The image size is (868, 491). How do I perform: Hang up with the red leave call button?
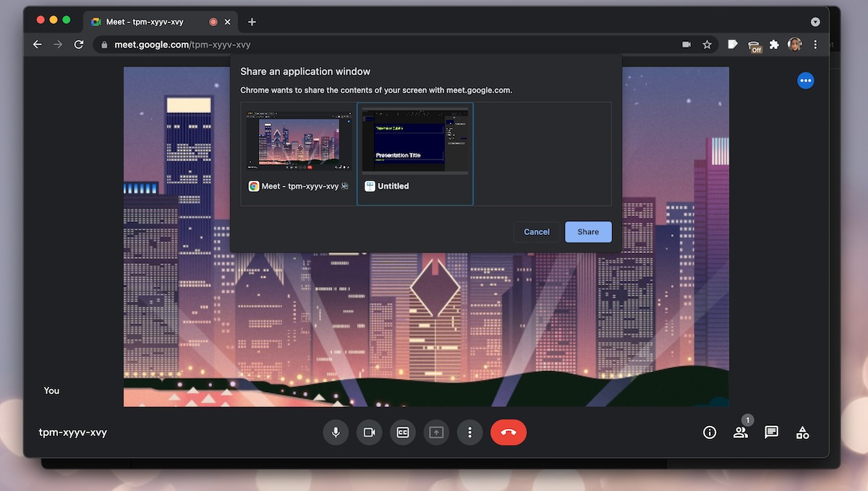(x=509, y=432)
